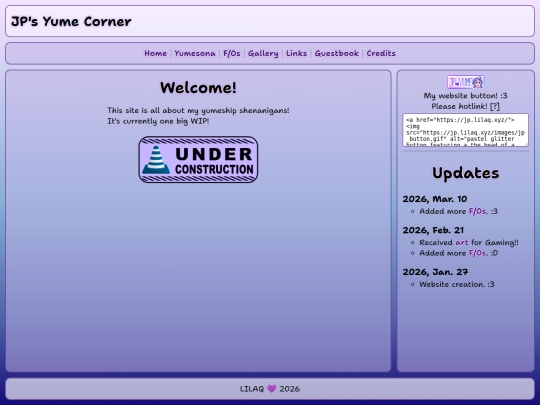Click the 'Website creation. :3' entry

click(457, 284)
